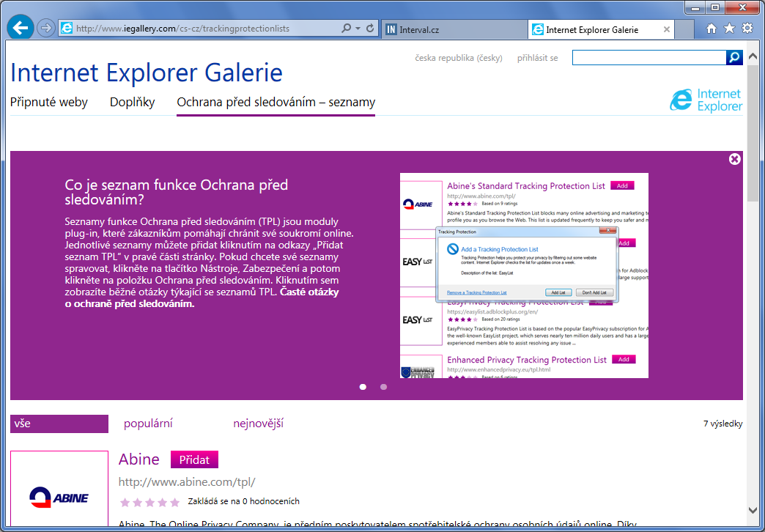Close the purple info banner
765x532 pixels.
(x=734, y=159)
